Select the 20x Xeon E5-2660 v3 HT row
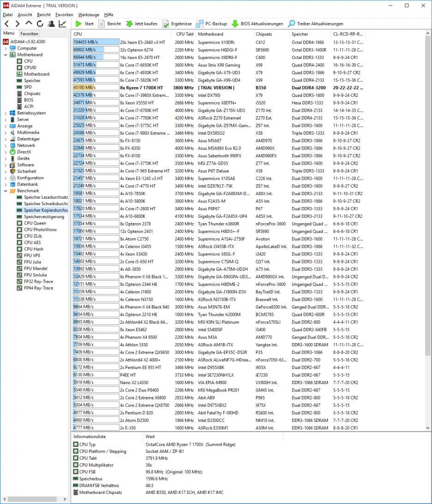The image size is (432, 504). (x=218, y=42)
